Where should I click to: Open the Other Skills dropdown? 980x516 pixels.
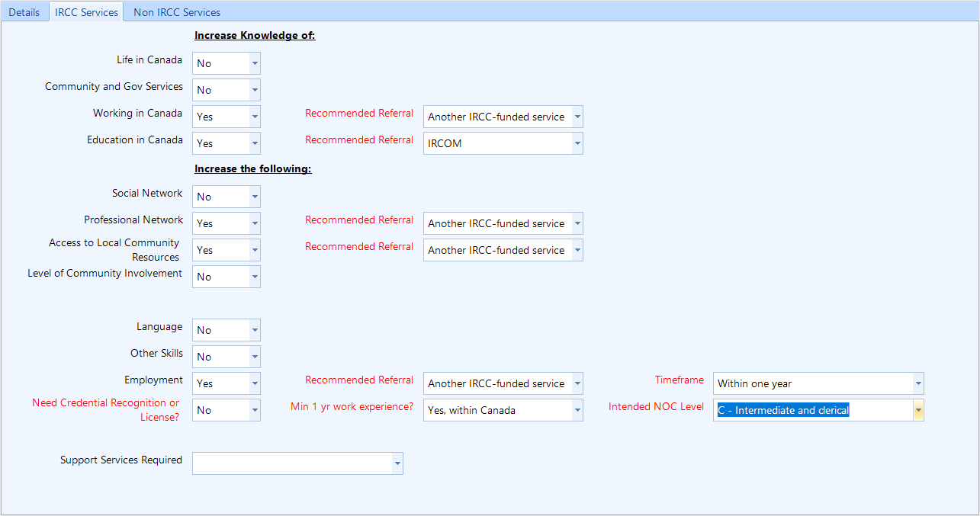click(255, 357)
